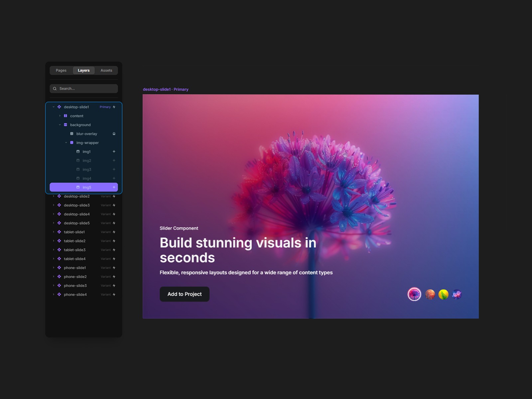Image resolution: width=532 pixels, height=399 pixels.
Task: Select the img1 layer name
Action: pos(86,152)
